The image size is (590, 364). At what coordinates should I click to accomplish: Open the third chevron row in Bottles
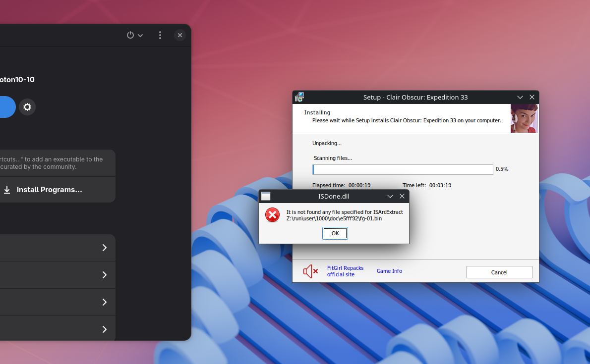click(x=58, y=302)
